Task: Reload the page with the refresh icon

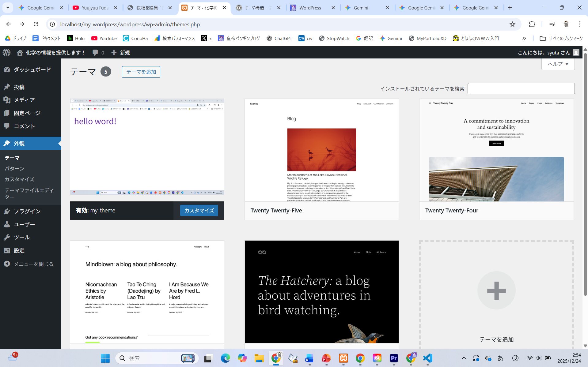Action: pos(36,24)
